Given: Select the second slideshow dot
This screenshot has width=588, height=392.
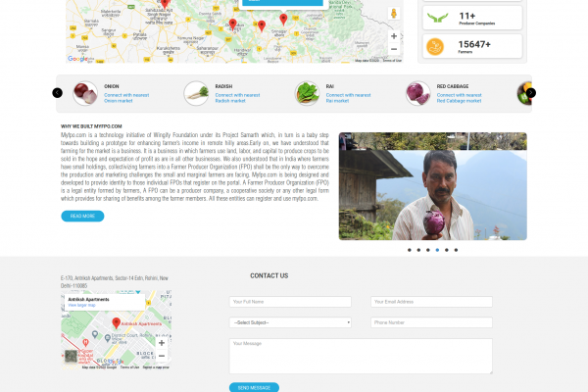Looking at the screenshot, I should click(418, 250).
